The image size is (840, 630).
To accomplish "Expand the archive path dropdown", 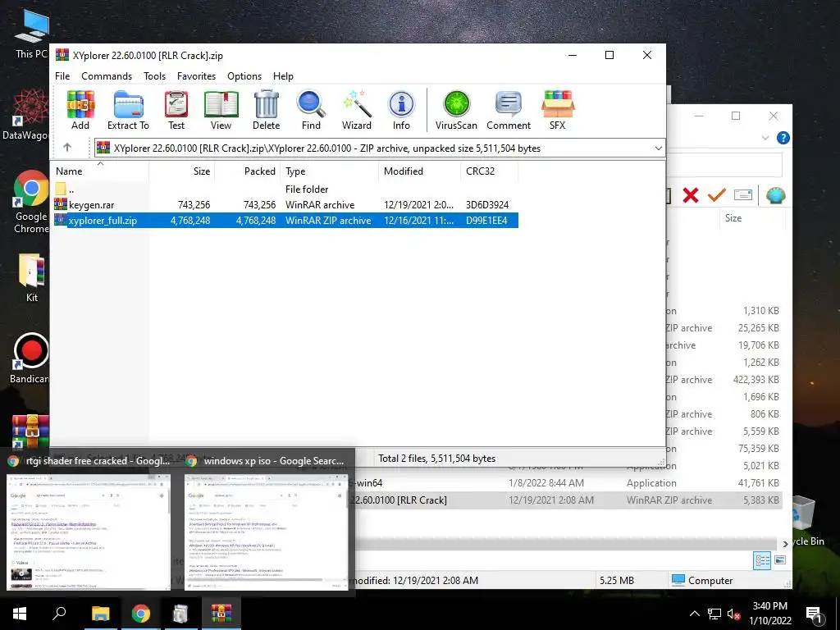I will click(x=659, y=148).
